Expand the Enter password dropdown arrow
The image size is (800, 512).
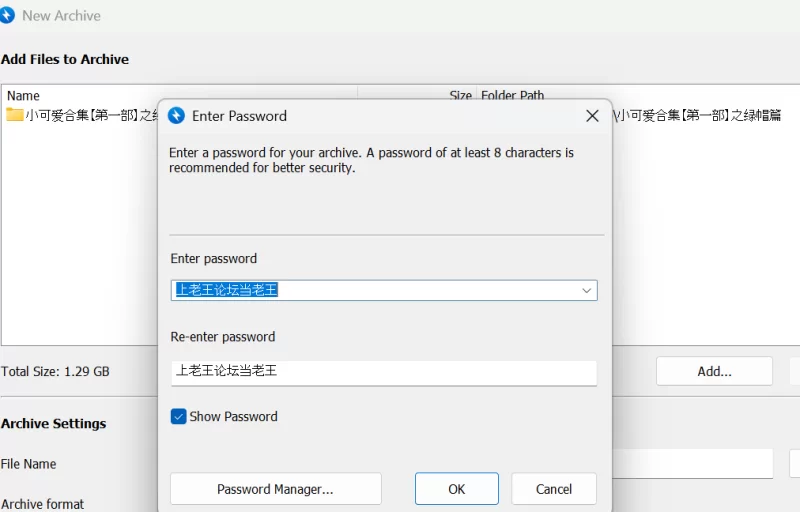587,290
